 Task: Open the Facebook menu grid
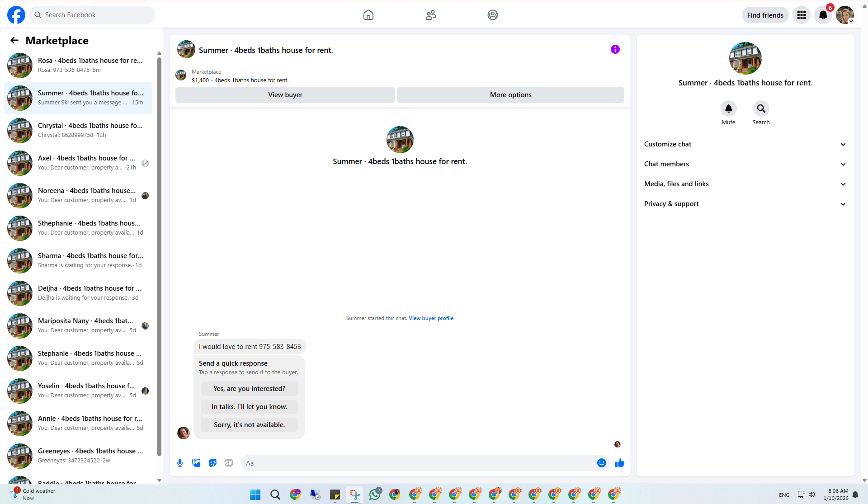[x=801, y=15]
